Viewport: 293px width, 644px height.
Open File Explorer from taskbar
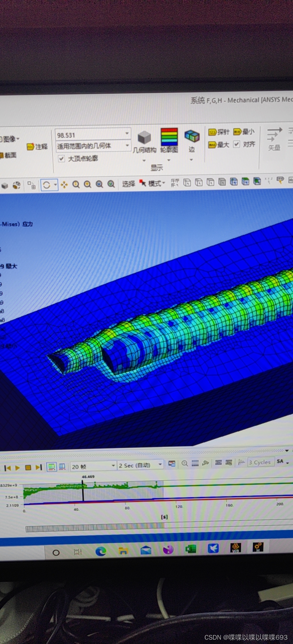(x=123, y=550)
